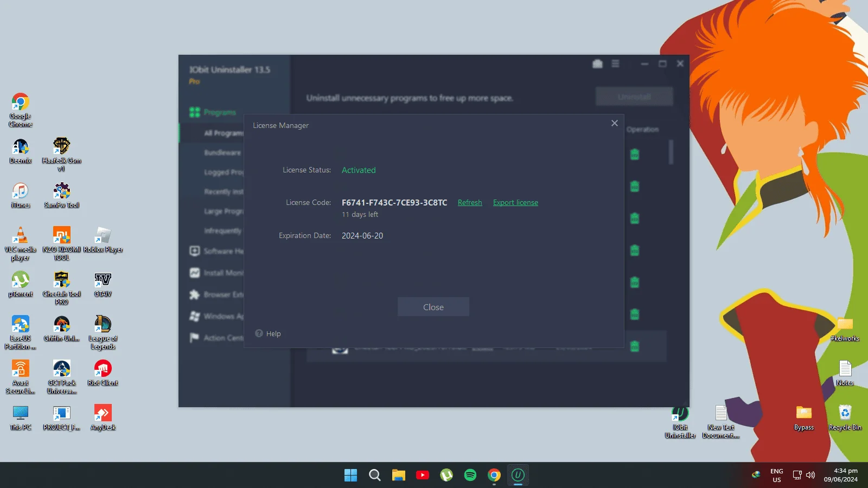The width and height of the screenshot is (868, 488).
Task: Select the AnyDesk desktop icon
Action: click(x=103, y=418)
